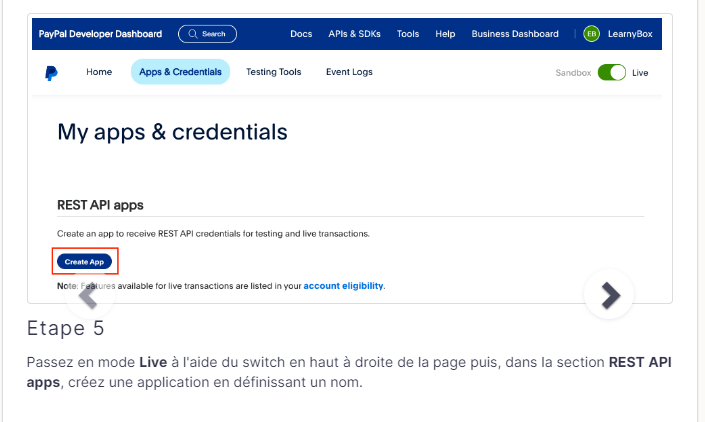Open the Search box in header
Screen dimensions: 705x422
pos(207,34)
